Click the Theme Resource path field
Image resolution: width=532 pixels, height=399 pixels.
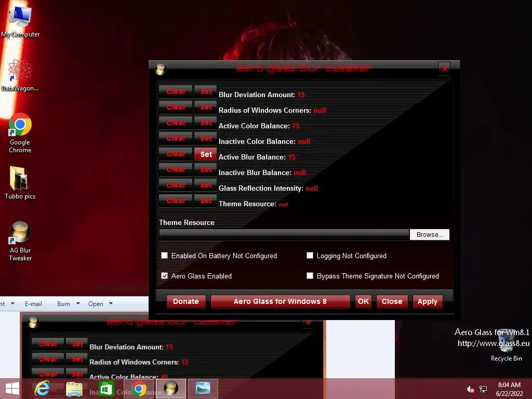[284, 234]
